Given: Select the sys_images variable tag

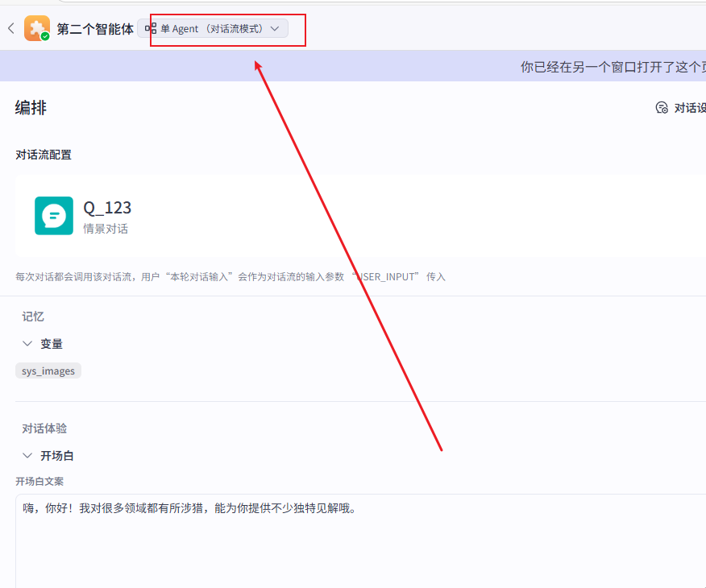Looking at the screenshot, I should (48, 371).
